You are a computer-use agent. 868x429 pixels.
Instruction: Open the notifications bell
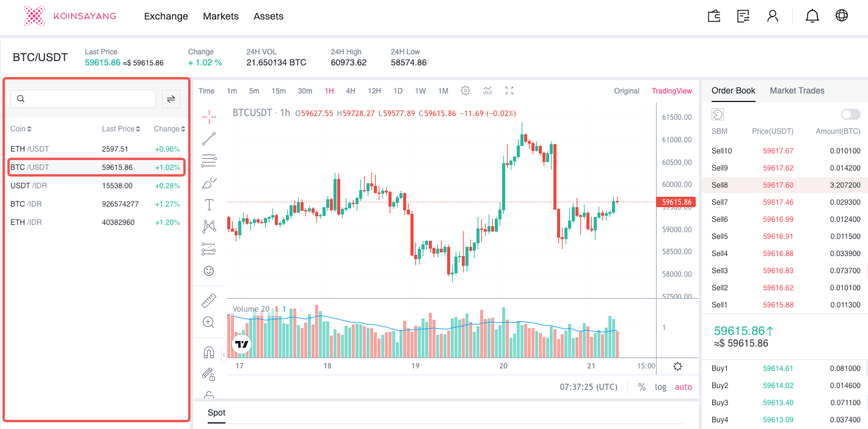click(x=812, y=16)
